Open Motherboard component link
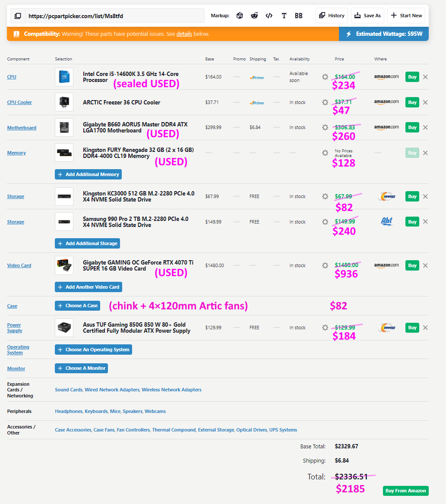This screenshot has height=504, width=446. point(22,128)
